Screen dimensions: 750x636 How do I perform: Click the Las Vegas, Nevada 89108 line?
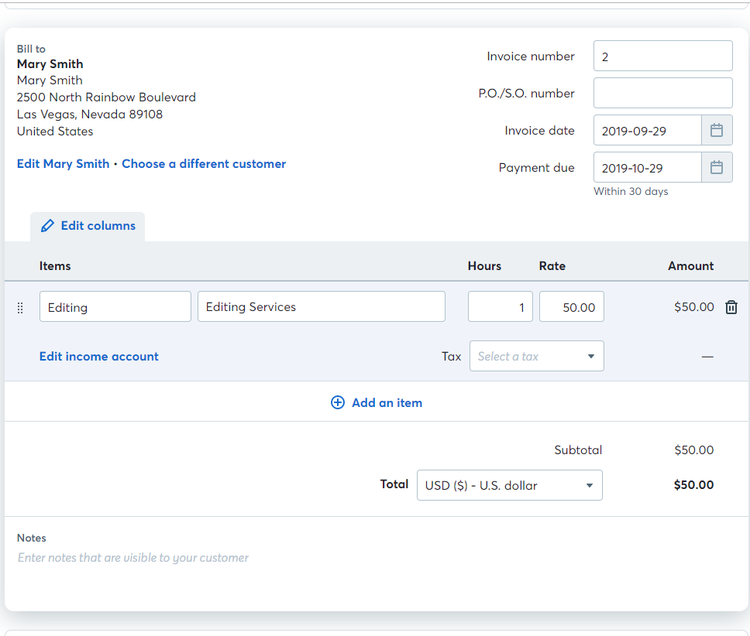[x=89, y=114]
